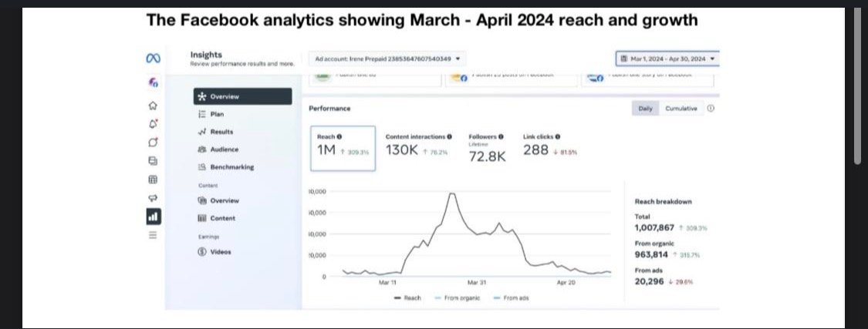This screenshot has height=329, width=868.
Task: Click the Mar 11 axis label
Action: point(387,283)
